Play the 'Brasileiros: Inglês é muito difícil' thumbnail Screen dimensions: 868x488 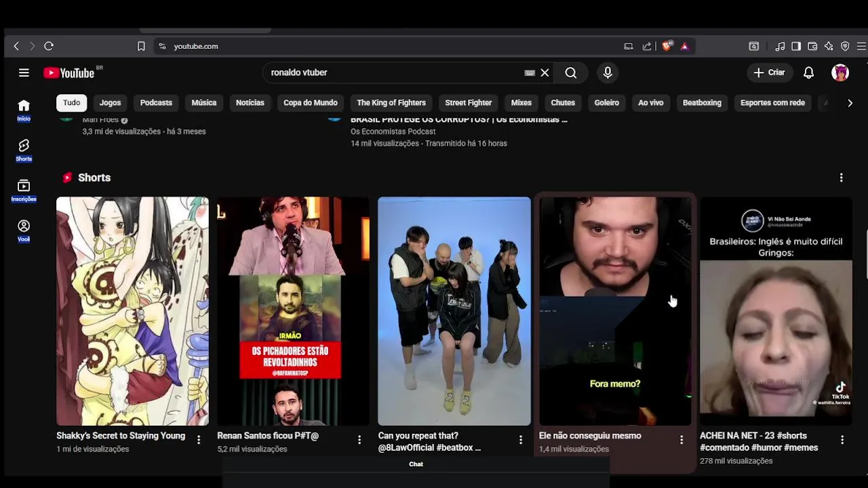(x=776, y=311)
